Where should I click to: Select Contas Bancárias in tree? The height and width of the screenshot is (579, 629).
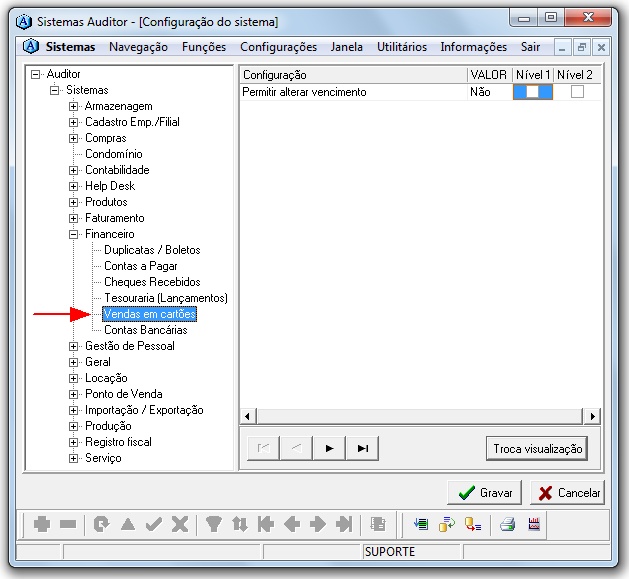pos(146,330)
